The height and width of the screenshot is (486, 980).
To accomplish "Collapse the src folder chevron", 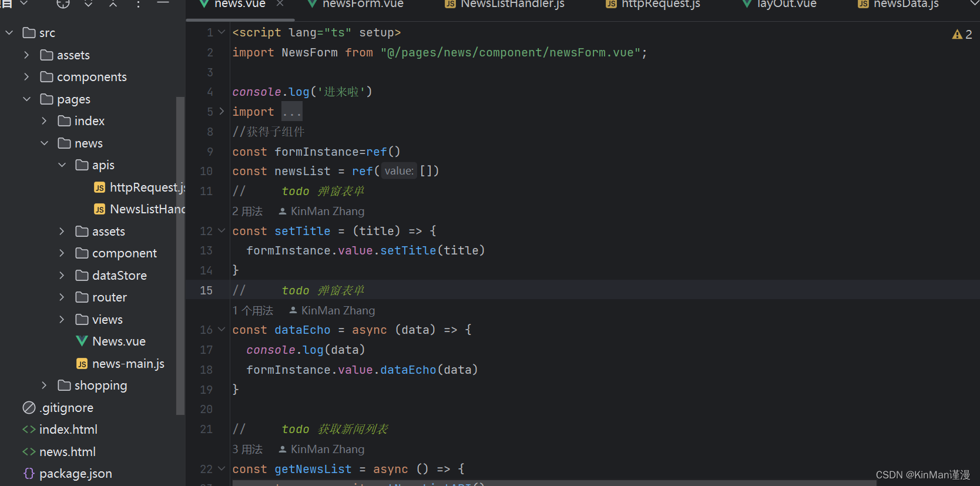I will [x=9, y=33].
